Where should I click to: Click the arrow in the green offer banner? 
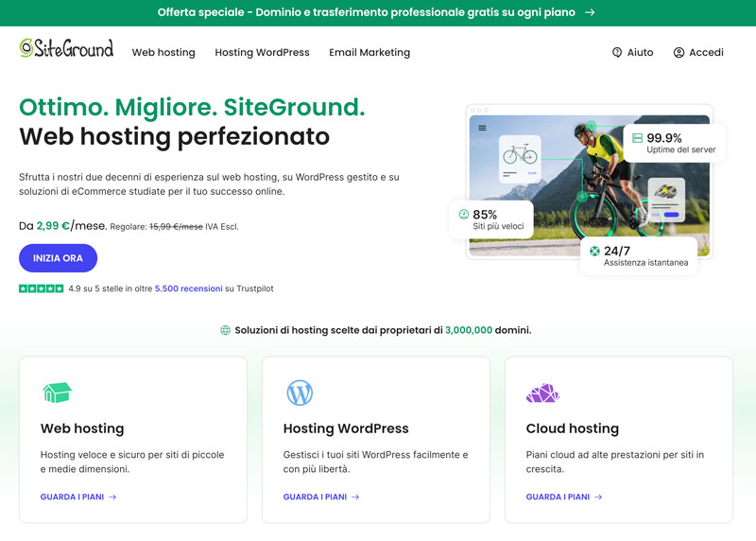590,12
